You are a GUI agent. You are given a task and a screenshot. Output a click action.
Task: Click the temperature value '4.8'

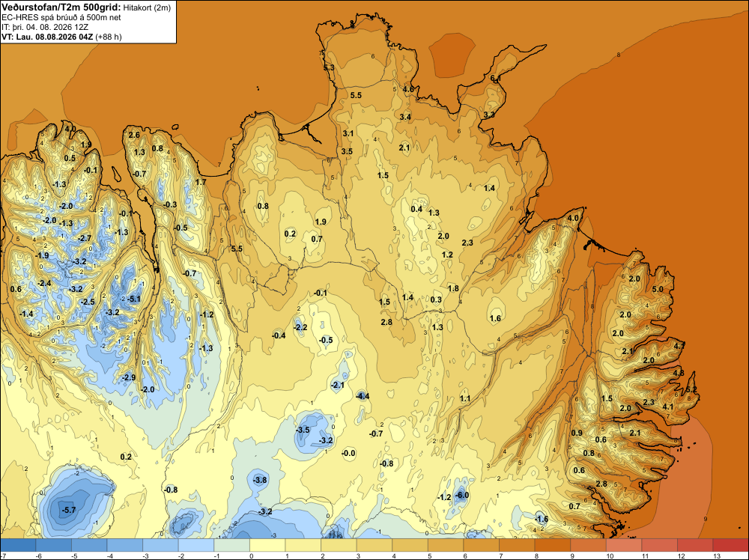click(x=679, y=373)
